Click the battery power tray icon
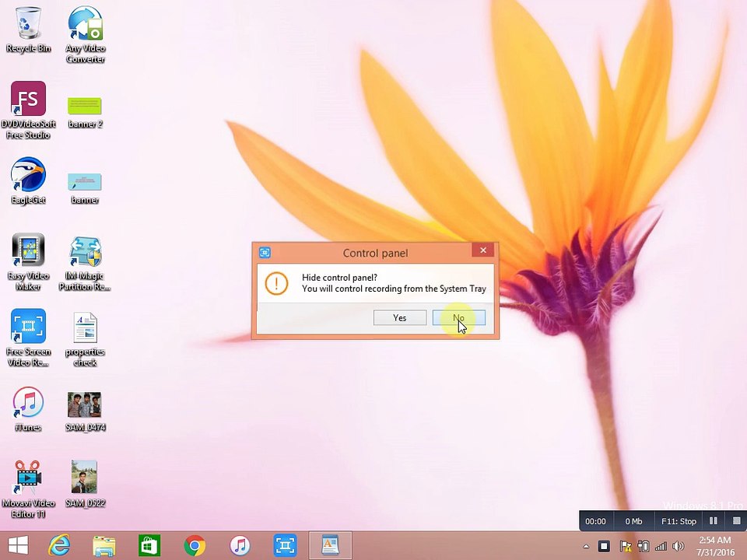 [644, 546]
